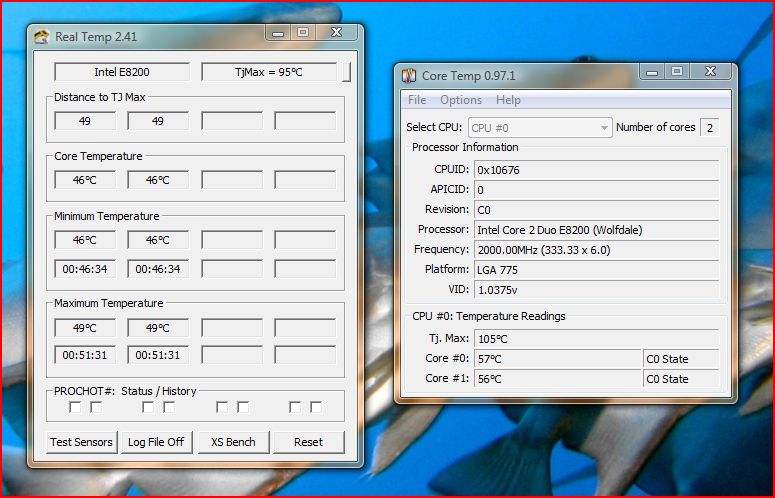
Task: Toggle the first PROCHOT# status checkbox
Action: (75, 407)
